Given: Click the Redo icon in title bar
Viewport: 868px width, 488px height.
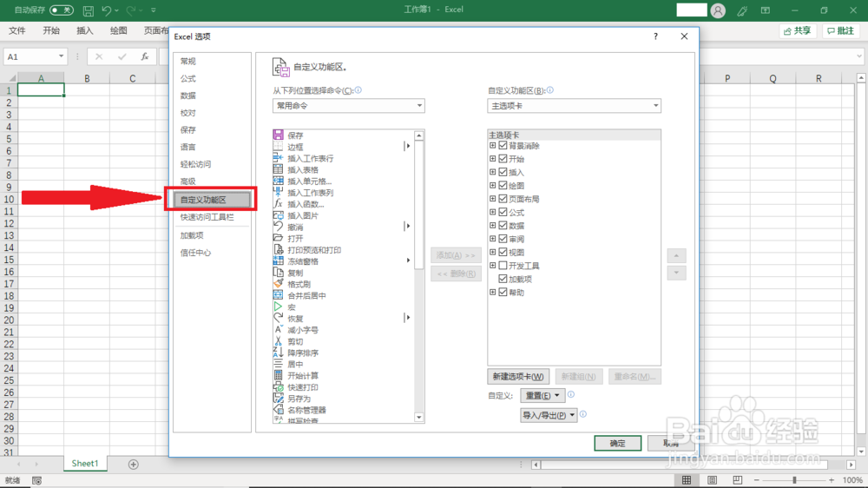Looking at the screenshot, I should point(131,10).
